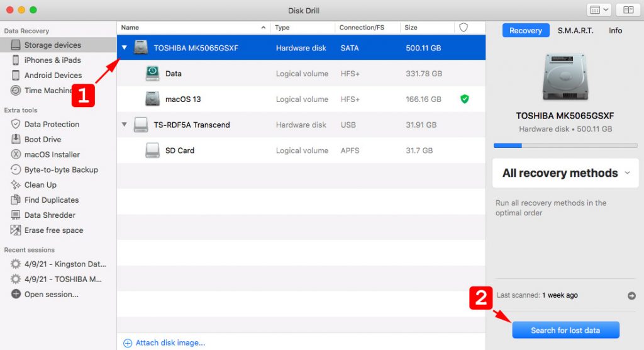The height and width of the screenshot is (350, 644).
Task: Open the Kingston recent session
Action: [58, 264]
